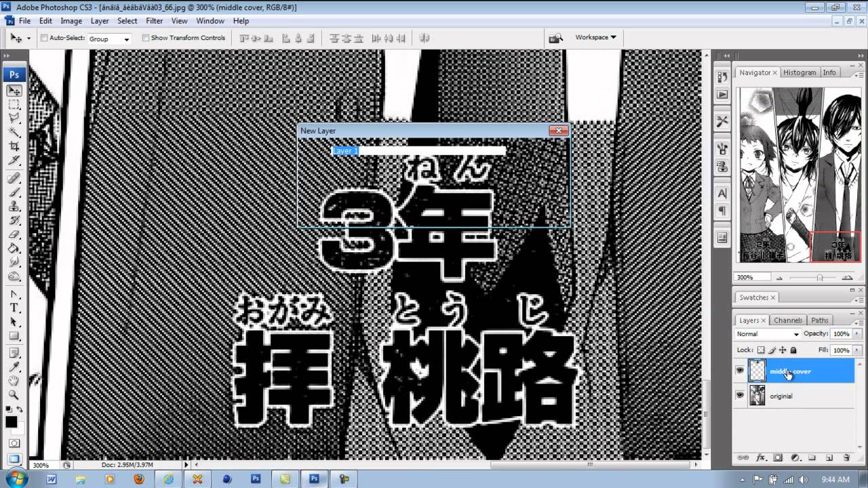
Task: Switch to the Channels tab
Action: click(x=788, y=321)
